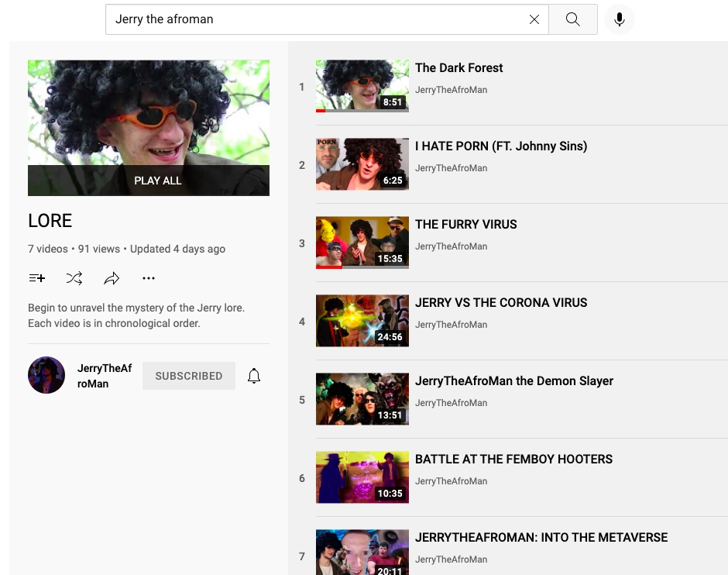This screenshot has height=575, width=728.
Task: Open JERRY VS THE CORONA VIRUS thumbnail
Action: point(362,321)
